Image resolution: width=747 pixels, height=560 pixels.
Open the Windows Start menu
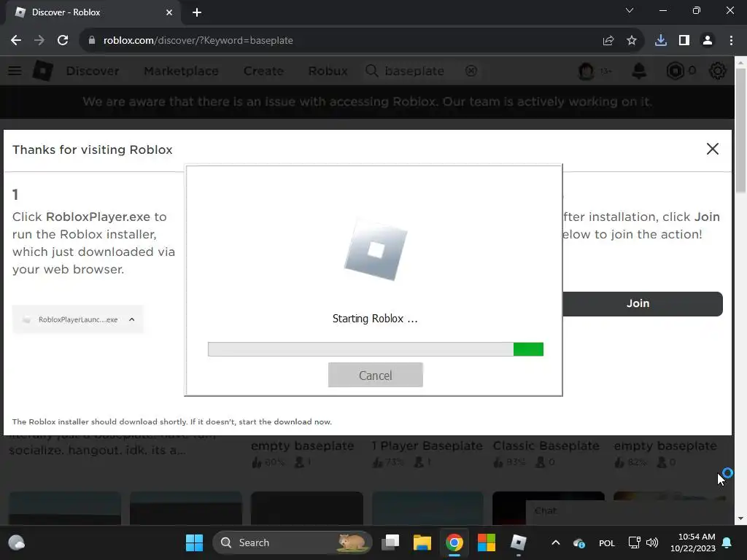pyautogui.click(x=194, y=542)
